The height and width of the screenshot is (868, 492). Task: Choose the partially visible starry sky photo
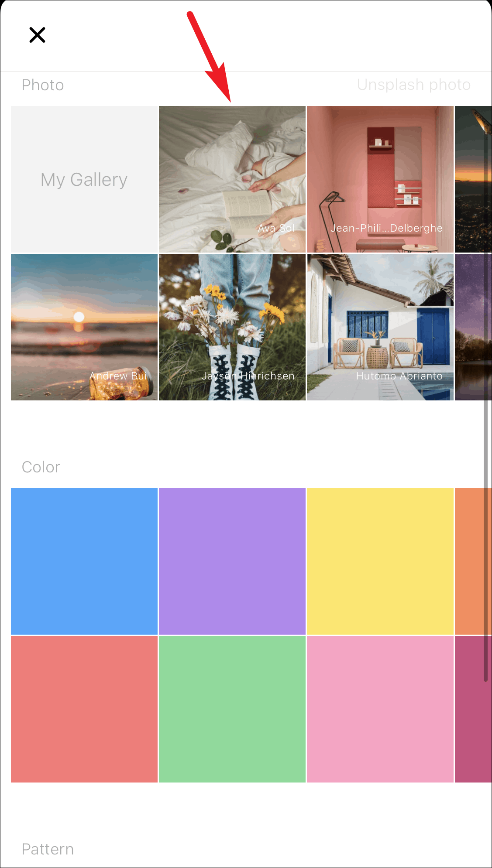[473, 327]
